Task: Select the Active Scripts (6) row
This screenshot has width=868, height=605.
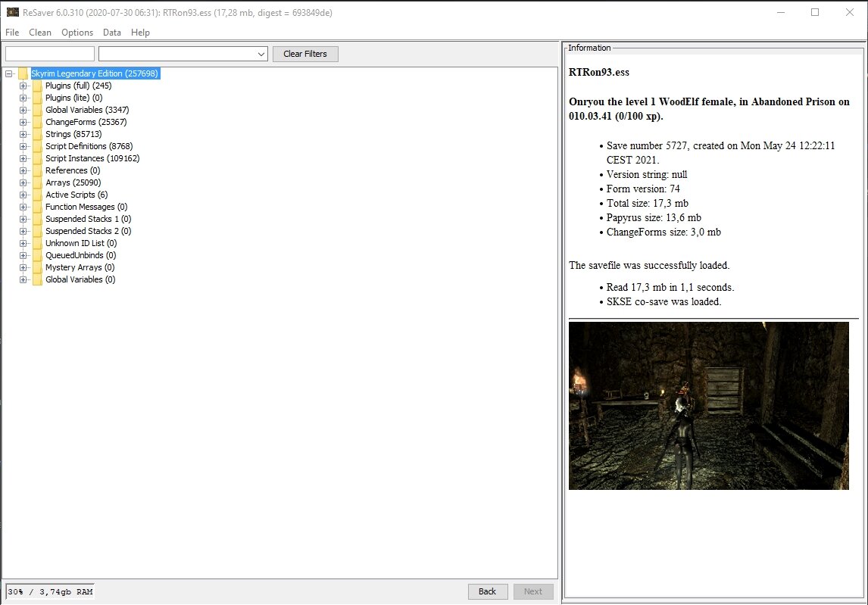Action: (77, 195)
